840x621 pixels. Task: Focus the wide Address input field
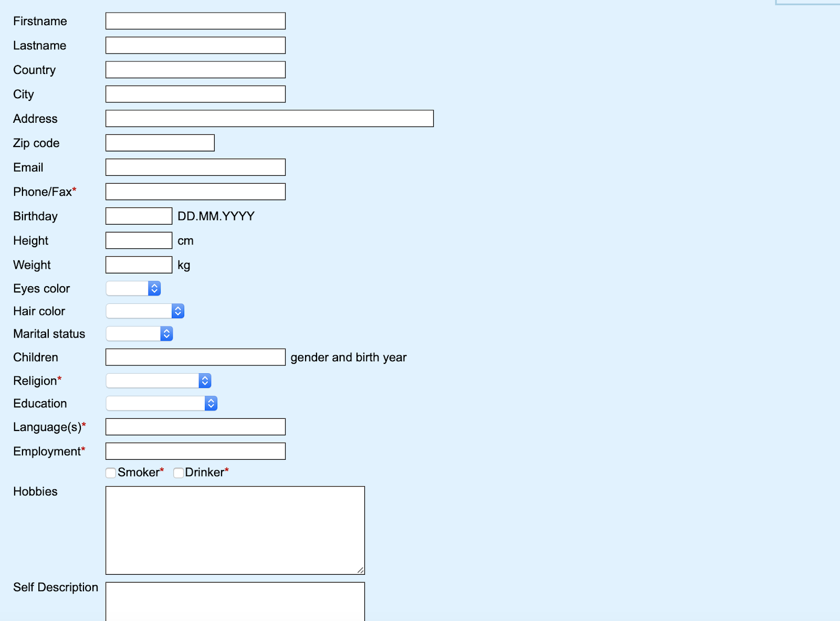point(269,119)
